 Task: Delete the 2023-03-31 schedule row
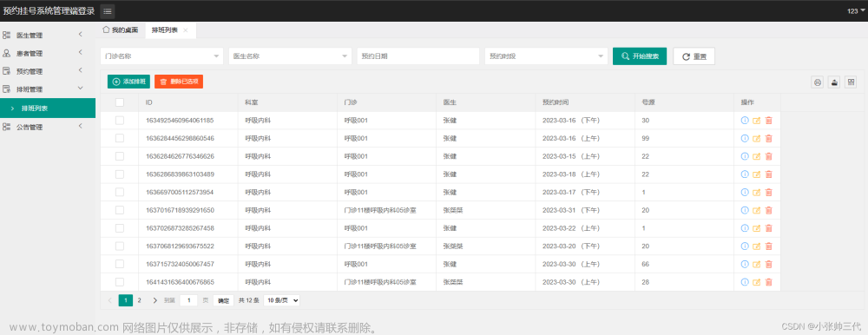[768, 210]
